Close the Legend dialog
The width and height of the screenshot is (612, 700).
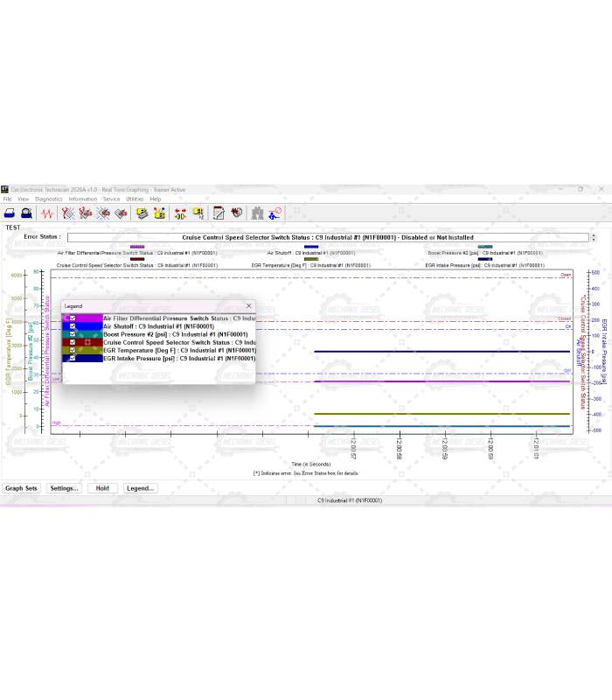[x=248, y=306]
